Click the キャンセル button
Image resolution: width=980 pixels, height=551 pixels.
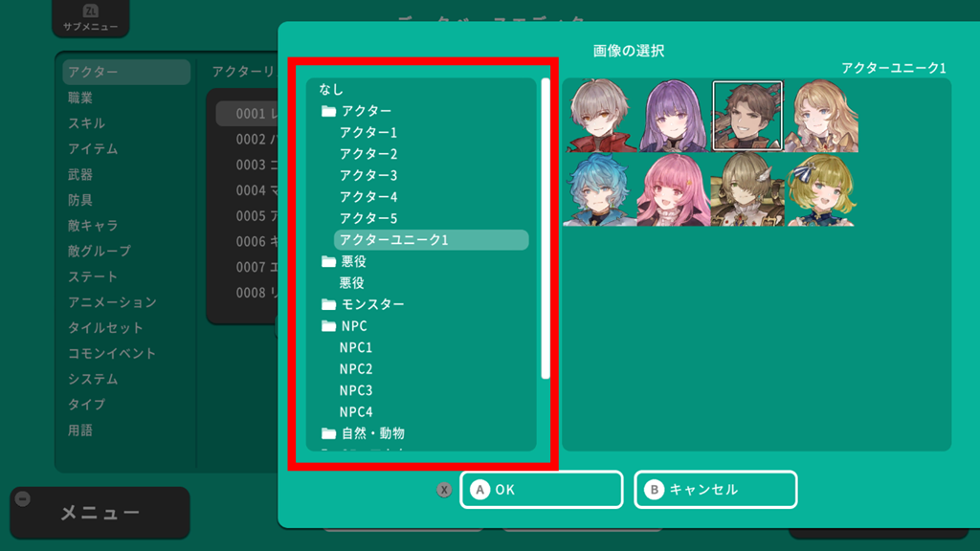tap(716, 490)
